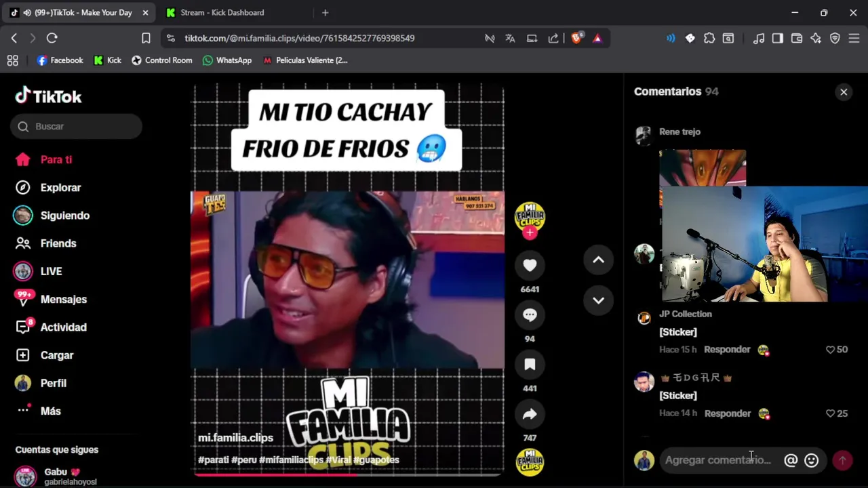Click the browser share page icon
The image size is (868, 488).
click(553, 39)
